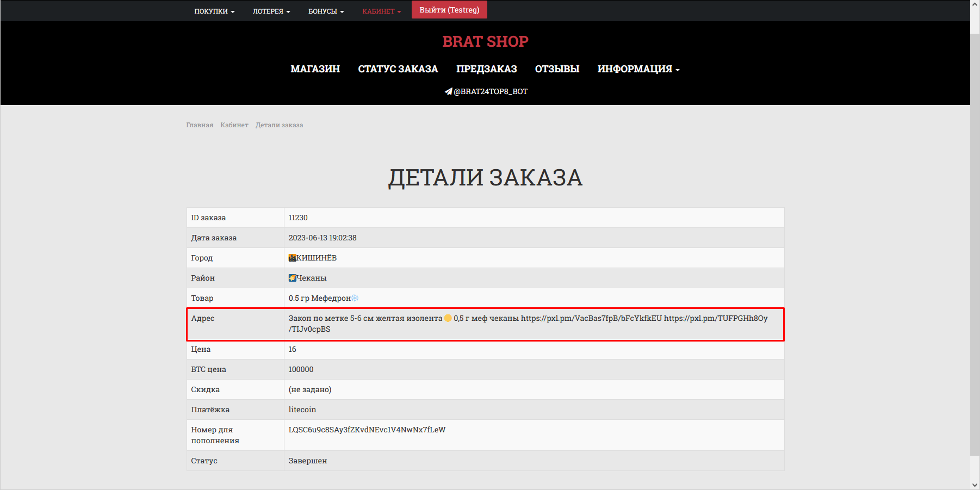Click the yellow circle emoji in Адрес row
The image size is (980, 490).
[x=448, y=318]
